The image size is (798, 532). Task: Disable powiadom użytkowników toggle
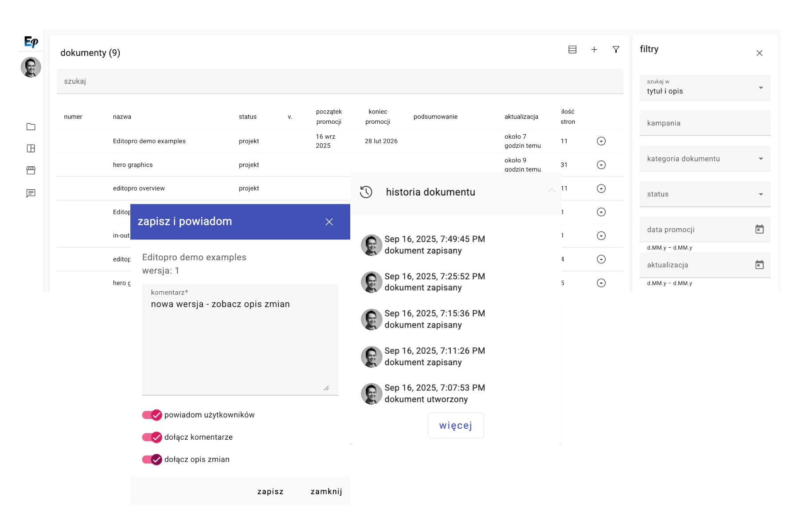tap(152, 415)
